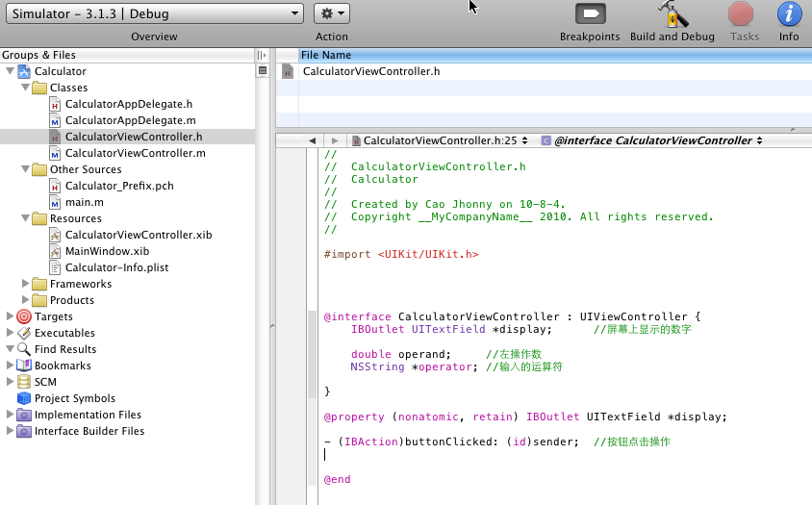
Task: Select the Executables icon
Action: click(24, 333)
